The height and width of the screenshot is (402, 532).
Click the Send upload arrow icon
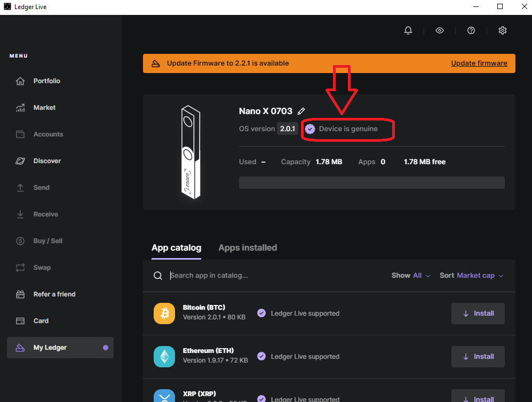point(20,188)
